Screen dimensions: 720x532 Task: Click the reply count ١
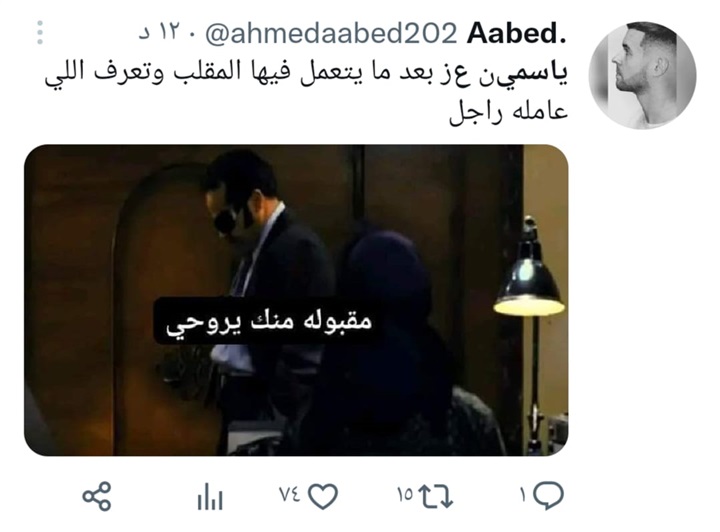click(523, 495)
